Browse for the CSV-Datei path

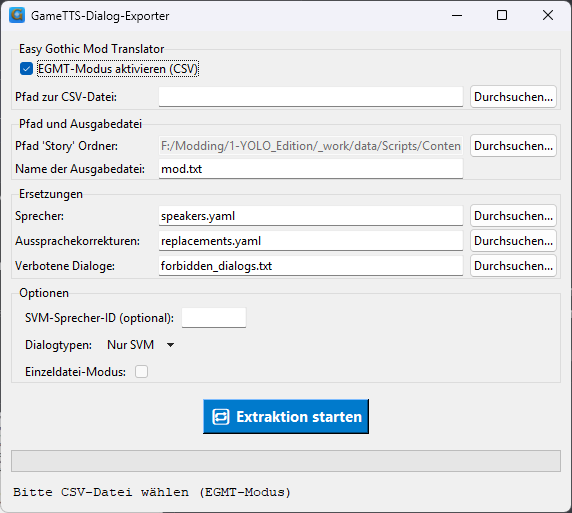[513, 97]
